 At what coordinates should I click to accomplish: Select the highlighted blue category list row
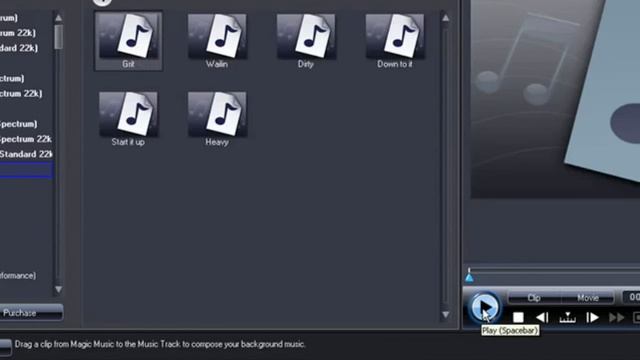(26, 170)
